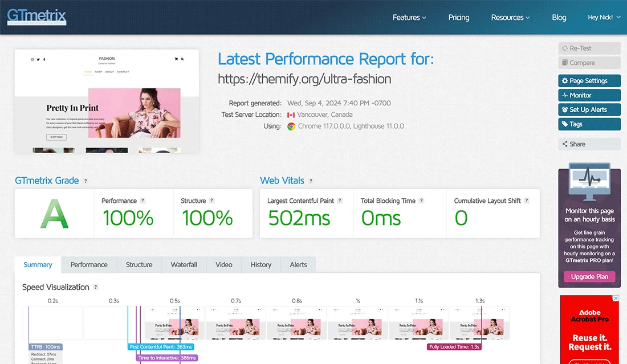Click the 0ms Total Blocking Time value
This screenshot has height=364, width=627.
(381, 218)
